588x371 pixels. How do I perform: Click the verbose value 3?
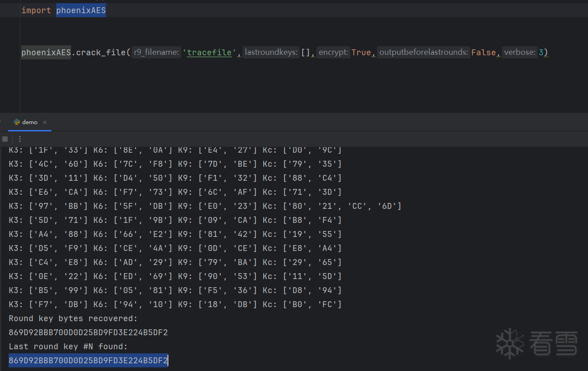[541, 53]
